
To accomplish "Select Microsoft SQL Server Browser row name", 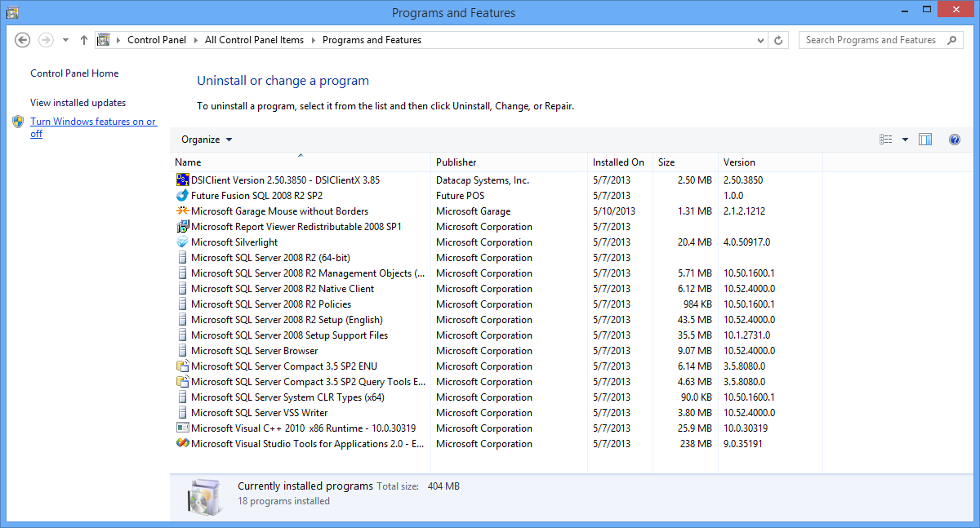I will pos(255,351).
